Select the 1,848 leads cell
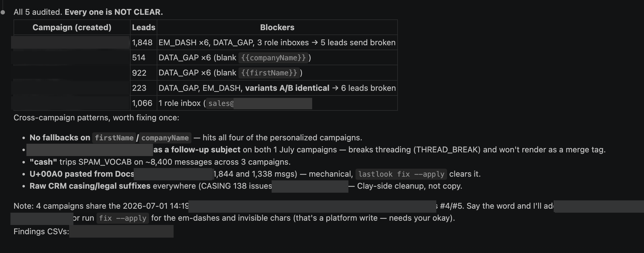The height and width of the screenshot is (253, 644). point(143,42)
